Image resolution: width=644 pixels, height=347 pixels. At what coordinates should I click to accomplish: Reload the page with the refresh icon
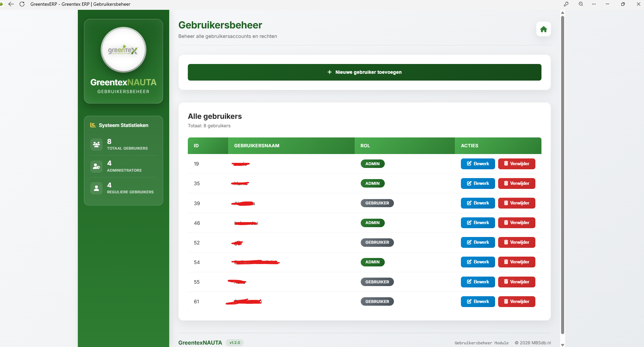coord(22,4)
